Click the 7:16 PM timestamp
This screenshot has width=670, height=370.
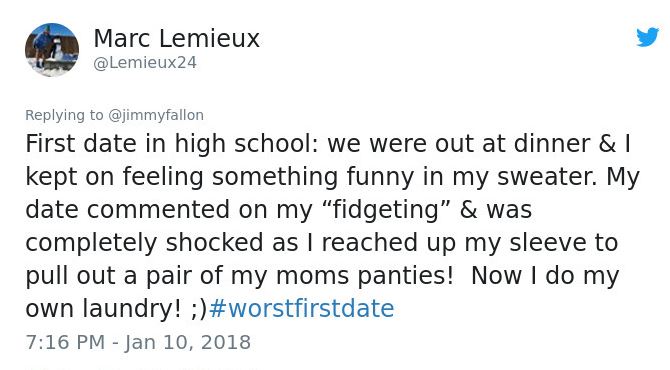(65, 342)
